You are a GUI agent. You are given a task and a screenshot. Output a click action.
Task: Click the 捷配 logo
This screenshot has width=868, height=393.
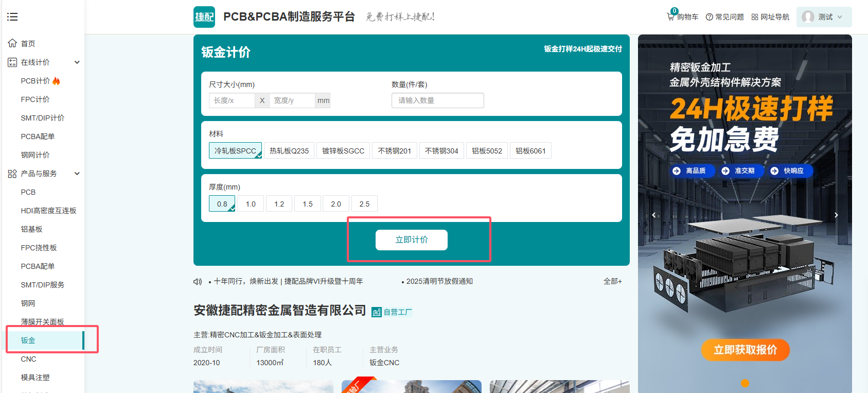(x=204, y=17)
